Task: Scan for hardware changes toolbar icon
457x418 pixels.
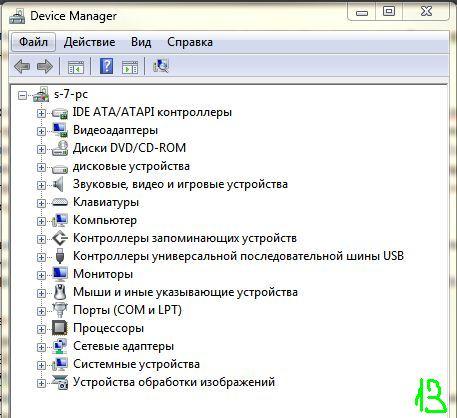Action: point(161,66)
